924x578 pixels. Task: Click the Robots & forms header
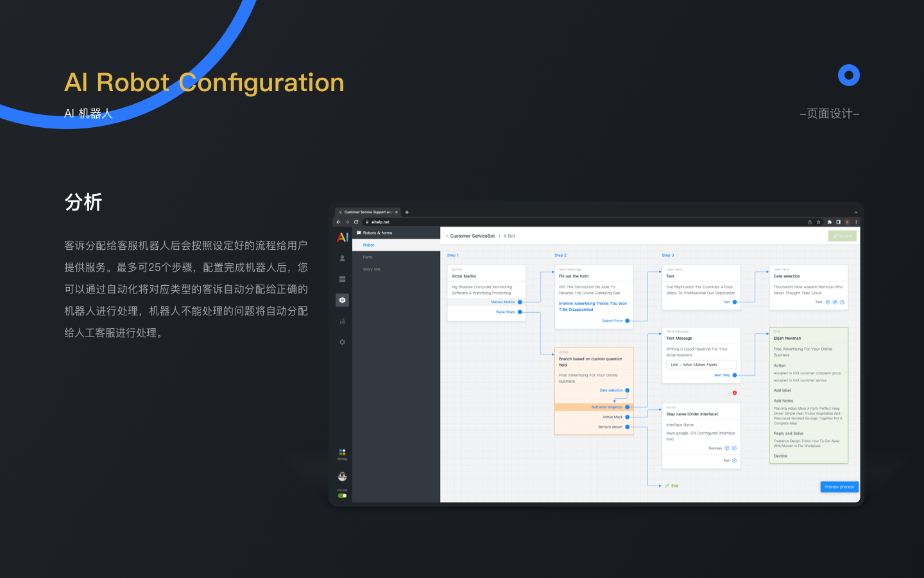click(377, 233)
